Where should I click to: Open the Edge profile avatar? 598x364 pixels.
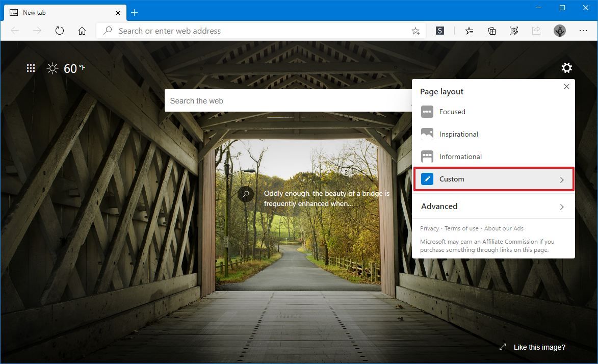pos(559,31)
